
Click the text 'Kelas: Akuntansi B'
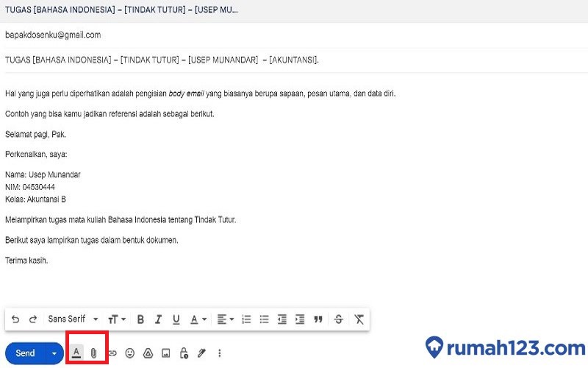tap(35, 199)
